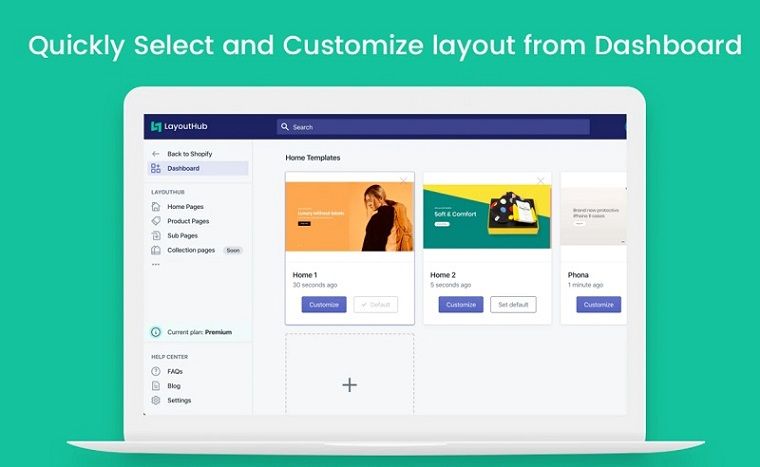Click the Current plan: Premium text

coord(199,332)
